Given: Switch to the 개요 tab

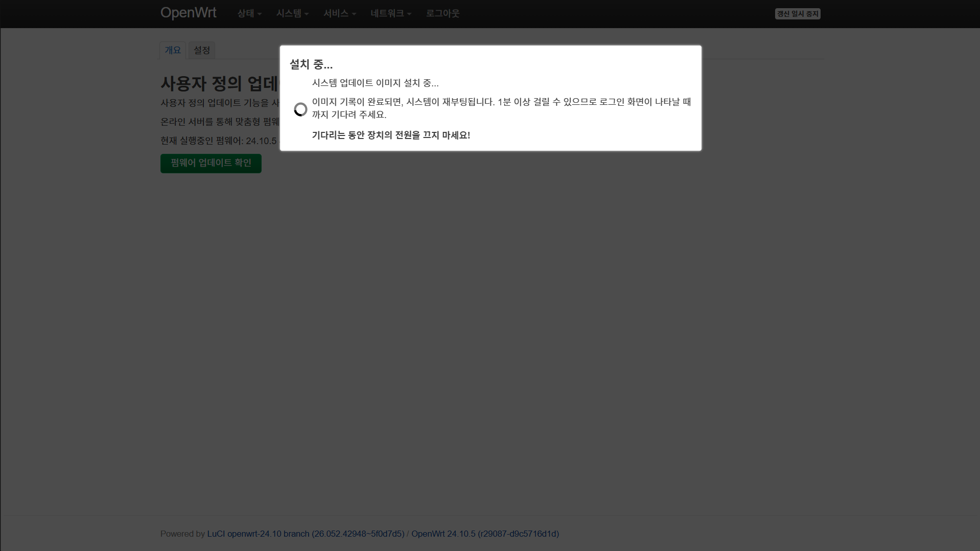Looking at the screenshot, I should tap(172, 50).
